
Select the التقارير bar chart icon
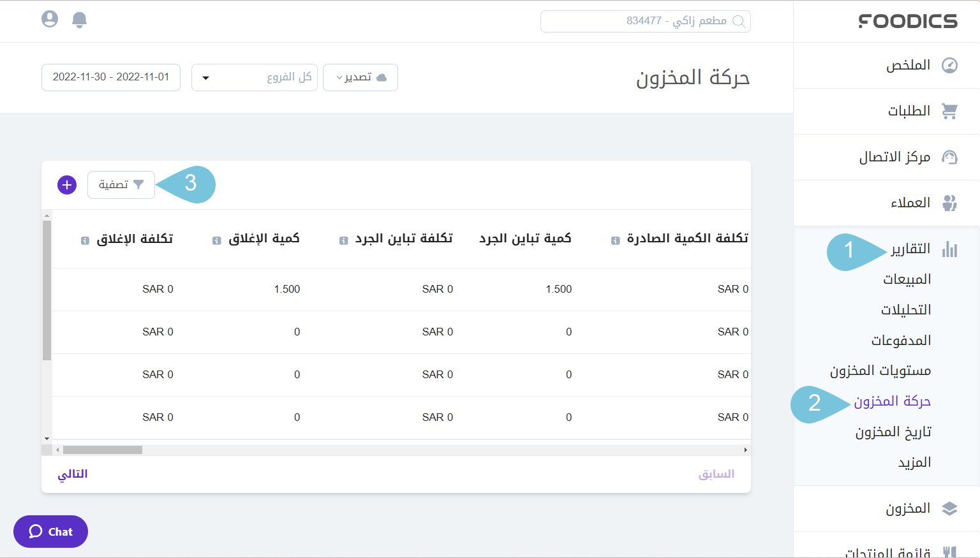pyautogui.click(x=950, y=249)
